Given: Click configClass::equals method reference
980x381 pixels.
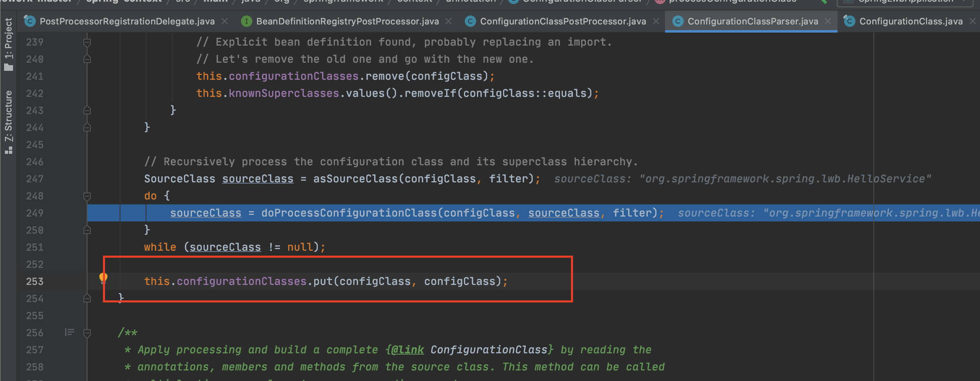Looking at the screenshot, I should (525, 93).
